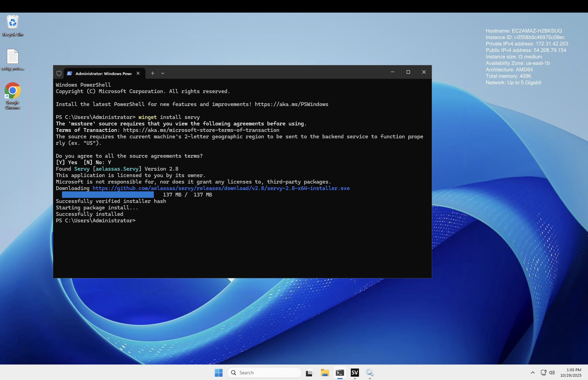588x380 pixels.
Task: Click the taskbar Search box
Action: point(265,372)
